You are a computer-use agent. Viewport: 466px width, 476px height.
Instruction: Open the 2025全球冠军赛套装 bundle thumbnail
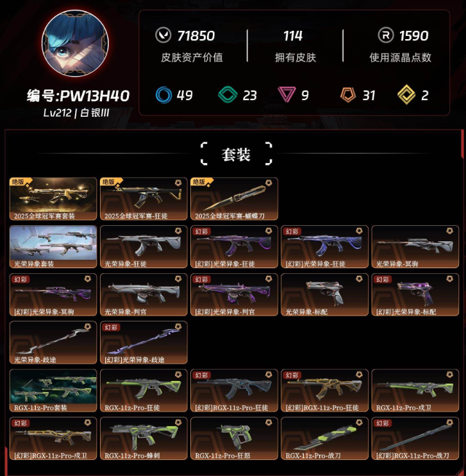[x=53, y=199]
